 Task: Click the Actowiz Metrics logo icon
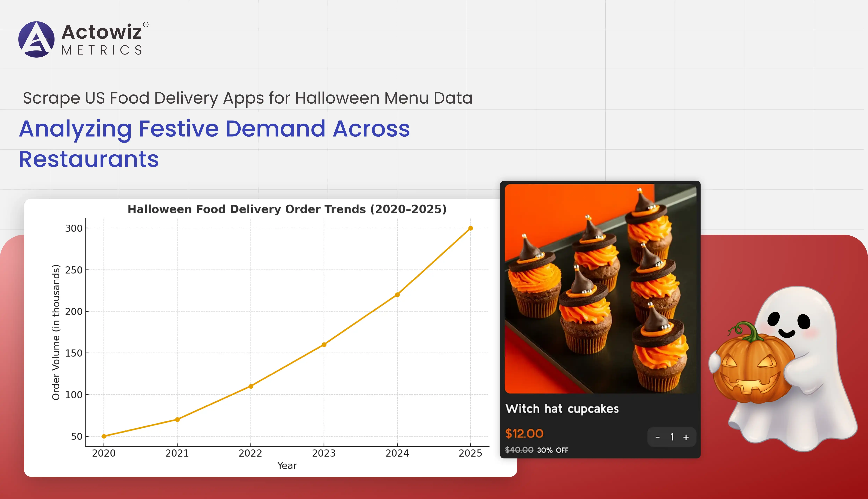pos(36,39)
